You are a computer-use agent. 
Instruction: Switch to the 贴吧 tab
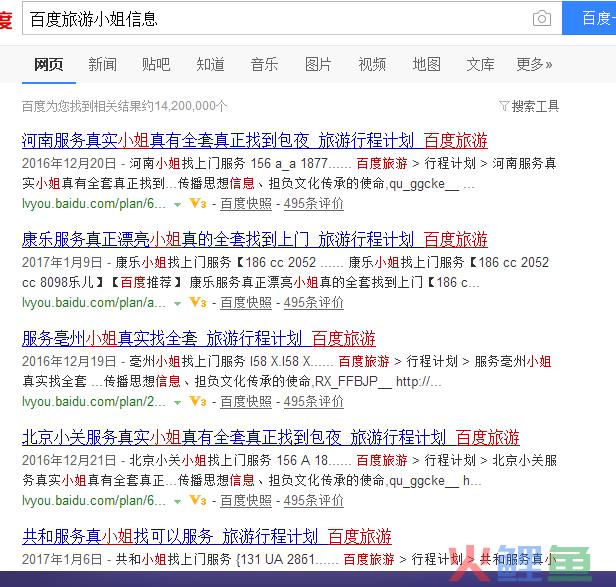[x=156, y=64]
